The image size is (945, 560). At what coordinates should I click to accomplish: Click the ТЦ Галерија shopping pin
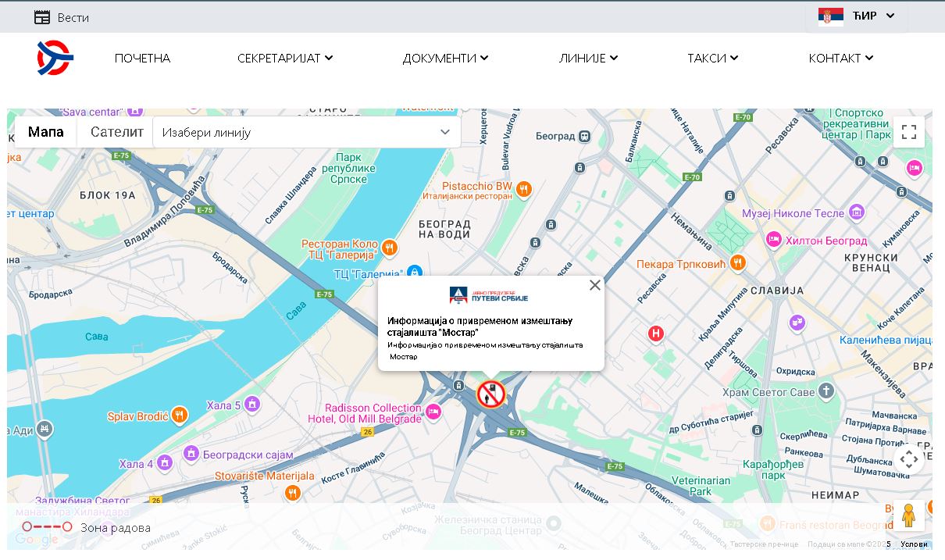click(415, 272)
